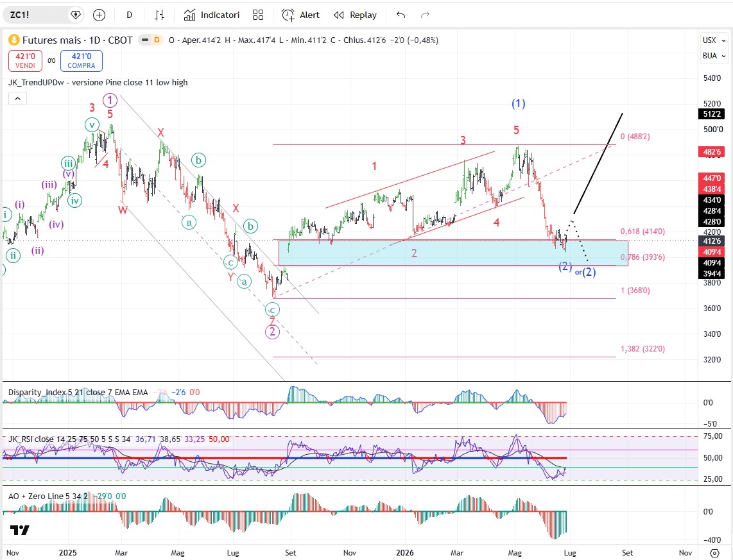Viewport: 733px width, 560px height.
Task: Click the red 482'6 price label
Action: (711, 152)
